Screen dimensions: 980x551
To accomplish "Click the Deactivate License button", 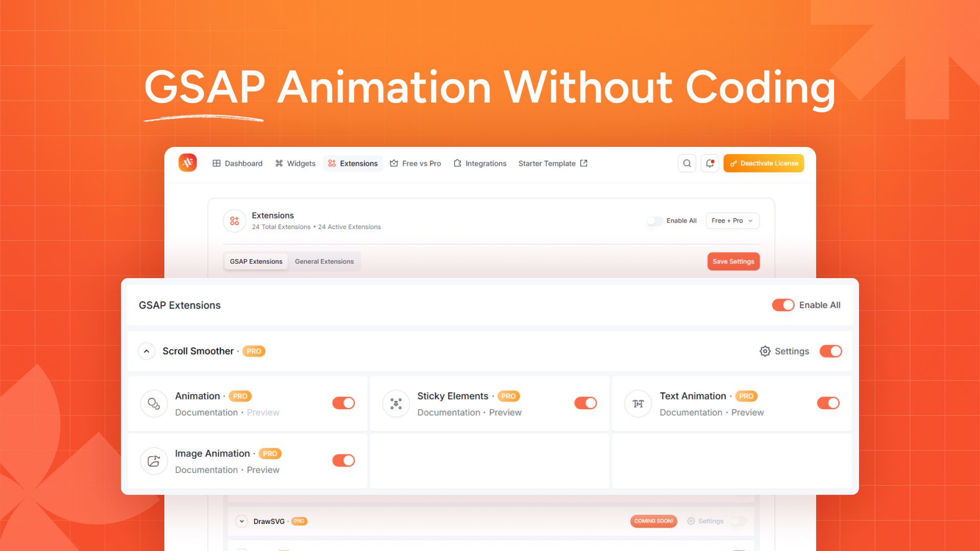I will [x=764, y=163].
